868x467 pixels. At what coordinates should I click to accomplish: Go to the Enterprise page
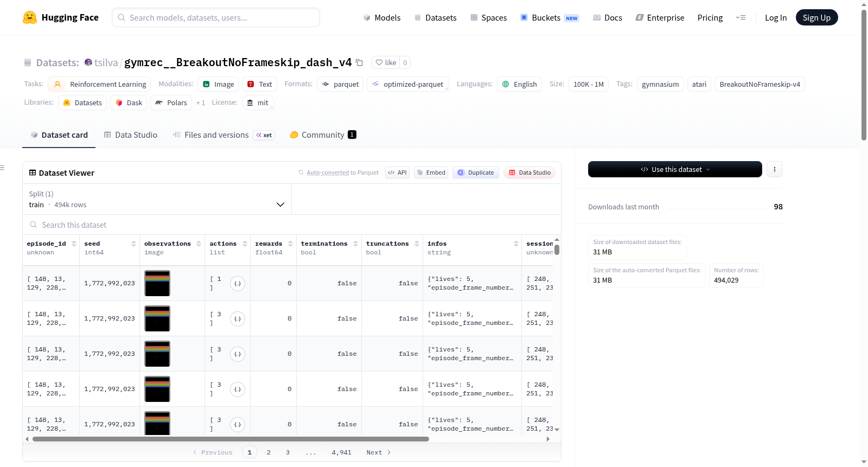tap(660, 18)
